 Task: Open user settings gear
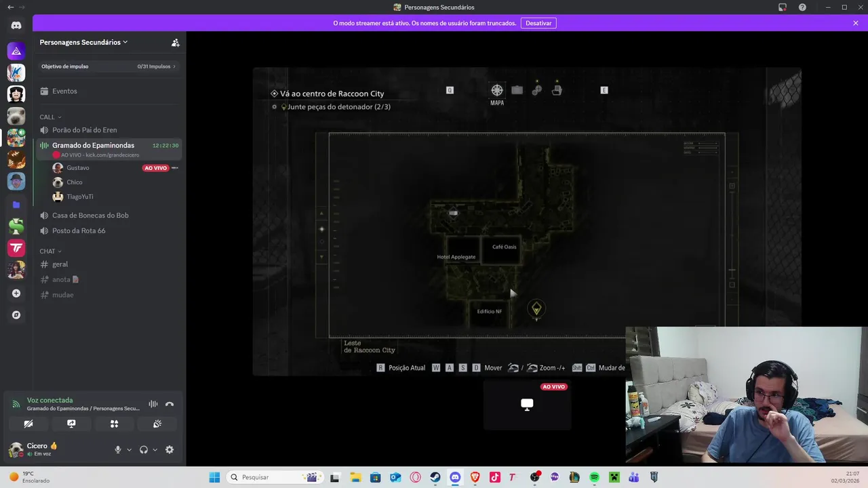coord(170,449)
